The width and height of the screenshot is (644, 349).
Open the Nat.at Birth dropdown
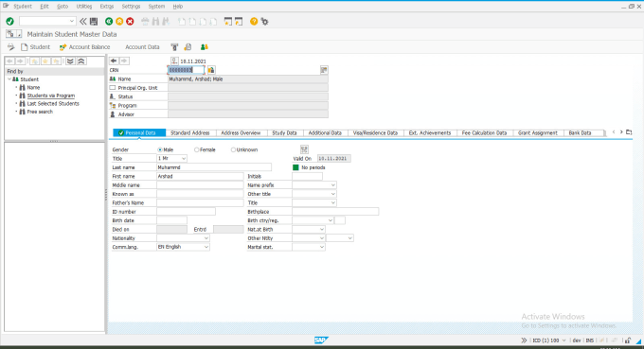(x=322, y=229)
